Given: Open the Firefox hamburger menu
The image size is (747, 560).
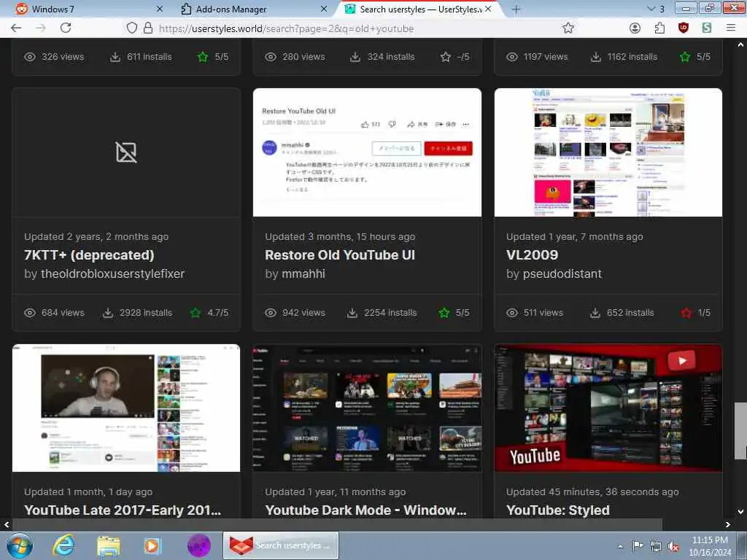Looking at the screenshot, I should [731, 28].
